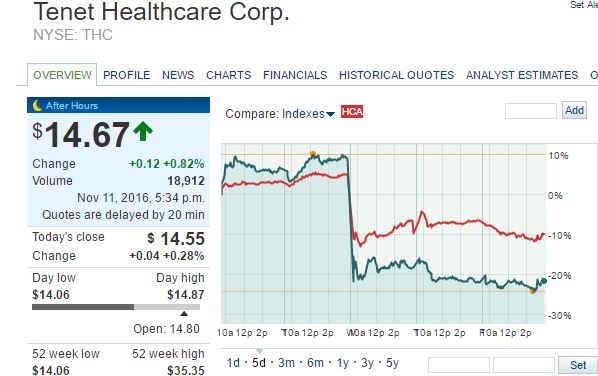Select the 3m chart range
This screenshot has width=598, height=376.
[286, 363]
